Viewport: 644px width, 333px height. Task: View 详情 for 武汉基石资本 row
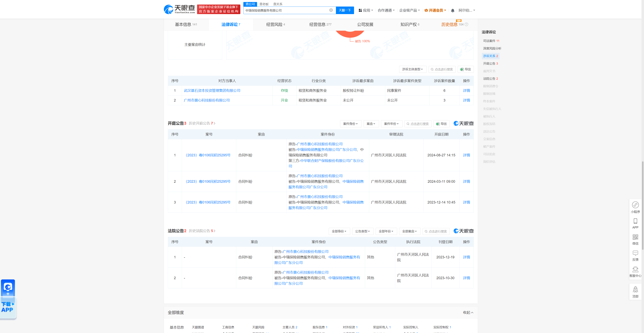click(466, 90)
